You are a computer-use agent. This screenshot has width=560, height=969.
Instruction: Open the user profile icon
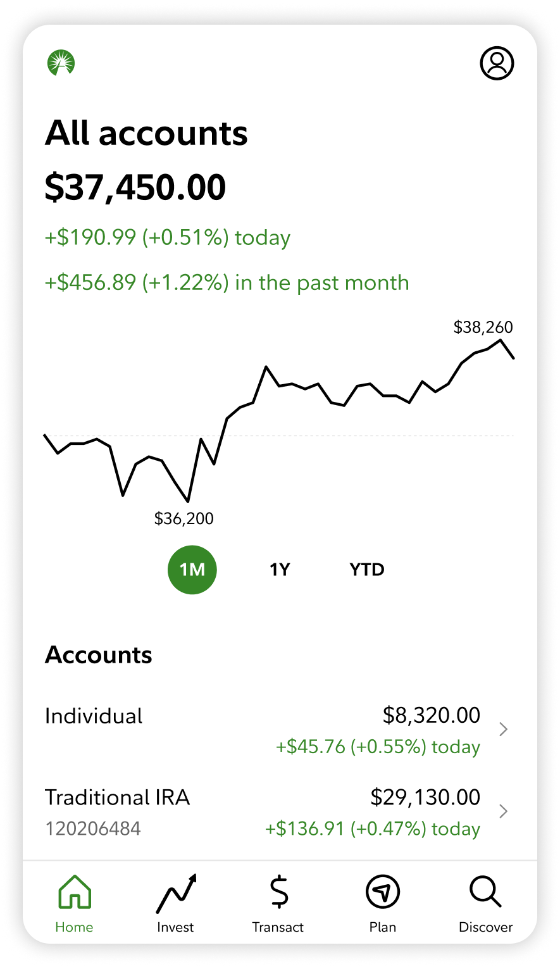pos(497,63)
